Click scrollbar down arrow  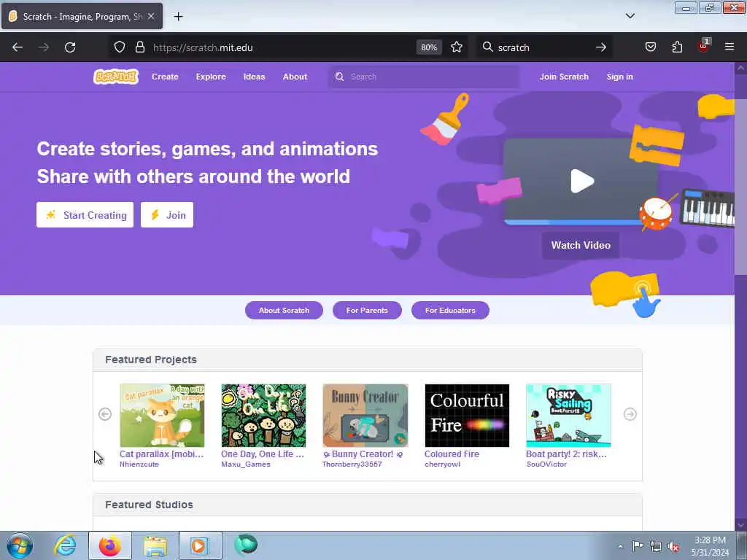click(x=740, y=525)
